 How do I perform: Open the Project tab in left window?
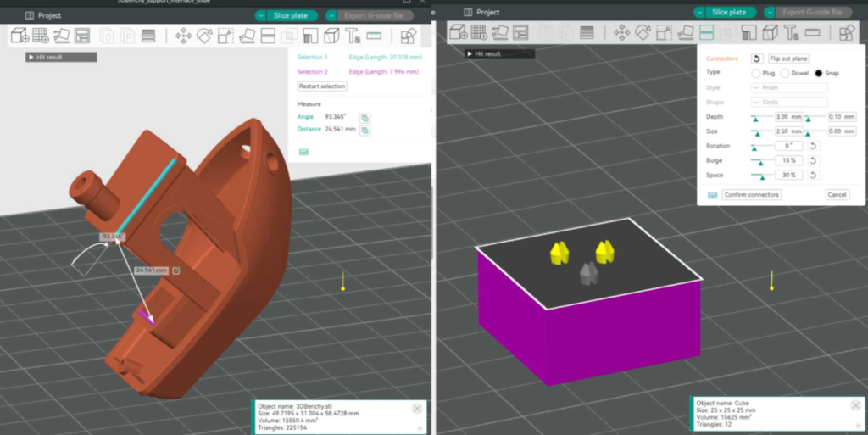[x=42, y=15]
